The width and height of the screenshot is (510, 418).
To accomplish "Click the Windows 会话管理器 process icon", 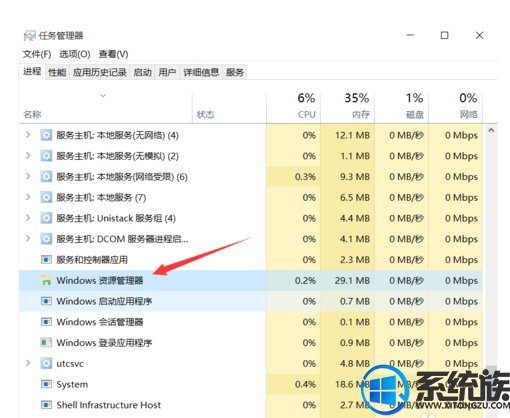I will click(46, 322).
